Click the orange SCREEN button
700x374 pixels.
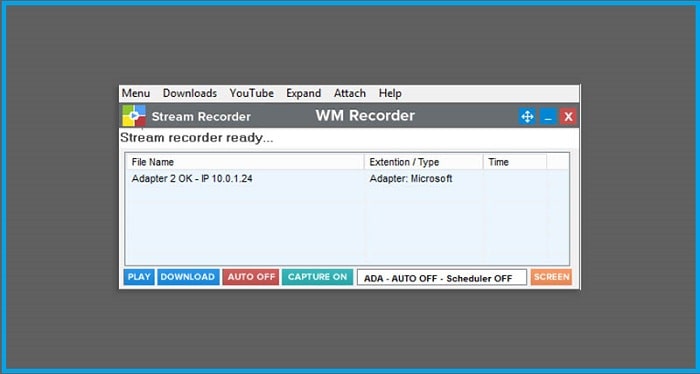tap(551, 277)
